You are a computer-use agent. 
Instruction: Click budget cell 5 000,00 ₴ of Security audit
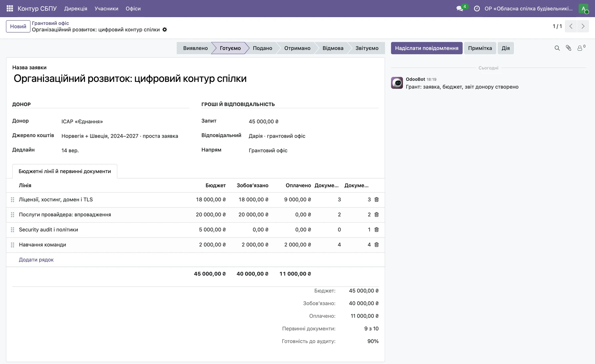[x=212, y=230]
